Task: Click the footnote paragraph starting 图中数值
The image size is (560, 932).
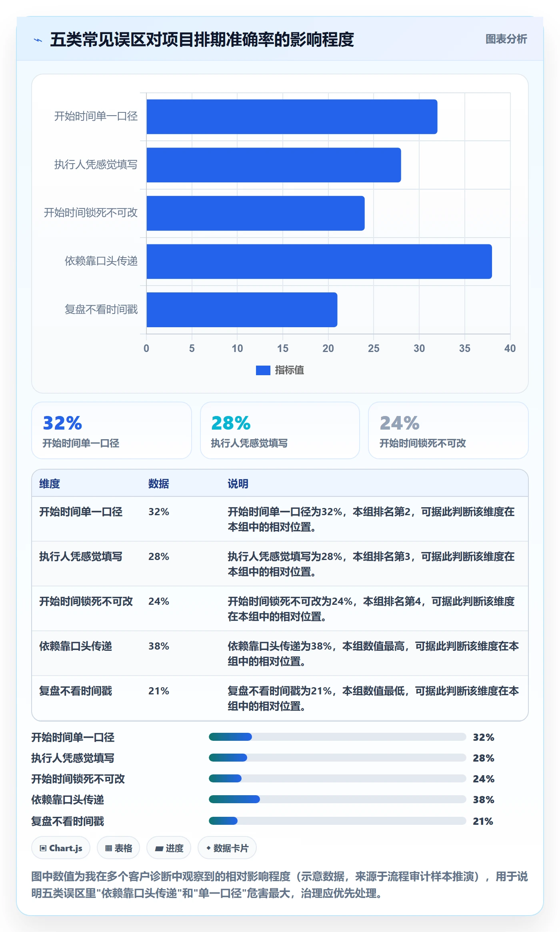Action: click(280, 884)
